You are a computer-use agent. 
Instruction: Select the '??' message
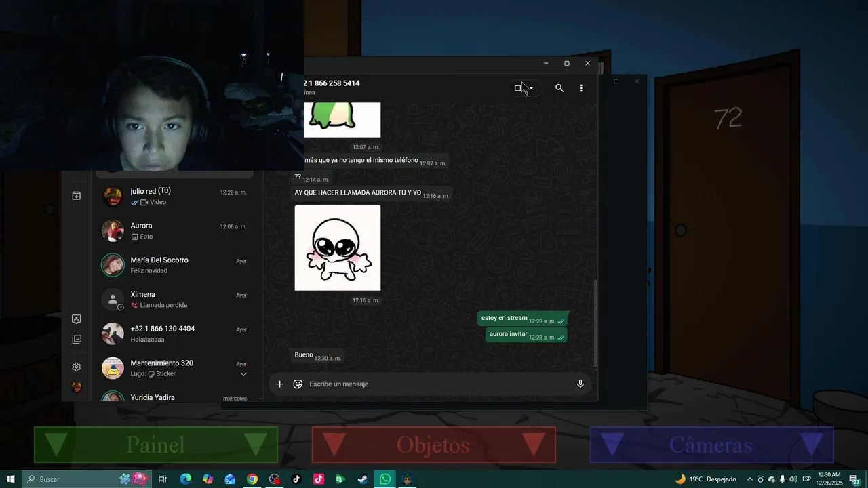click(312, 178)
